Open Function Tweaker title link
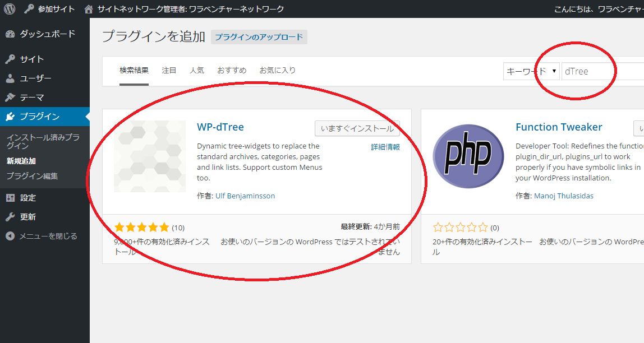 tap(559, 127)
